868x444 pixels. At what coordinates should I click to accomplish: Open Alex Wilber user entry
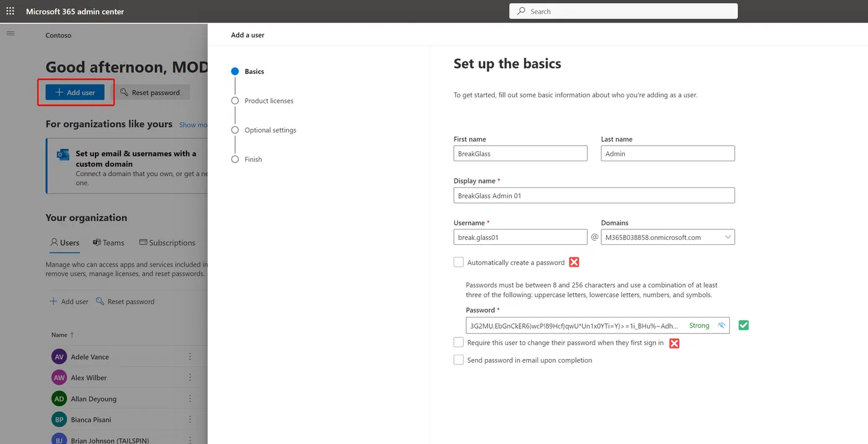tap(89, 378)
